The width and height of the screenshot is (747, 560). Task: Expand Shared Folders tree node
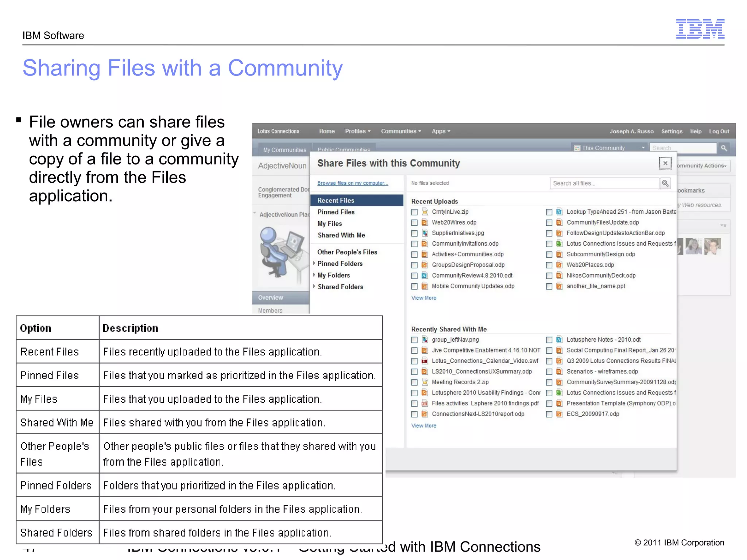pyautogui.click(x=314, y=287)
